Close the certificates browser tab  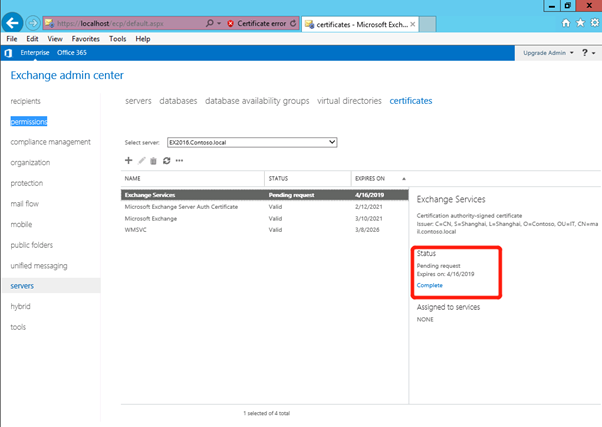click(x=413, y=24)
